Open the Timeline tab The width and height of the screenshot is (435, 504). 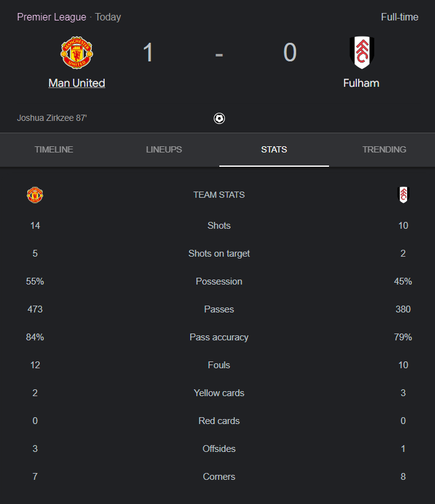click(x=54, y=149)
